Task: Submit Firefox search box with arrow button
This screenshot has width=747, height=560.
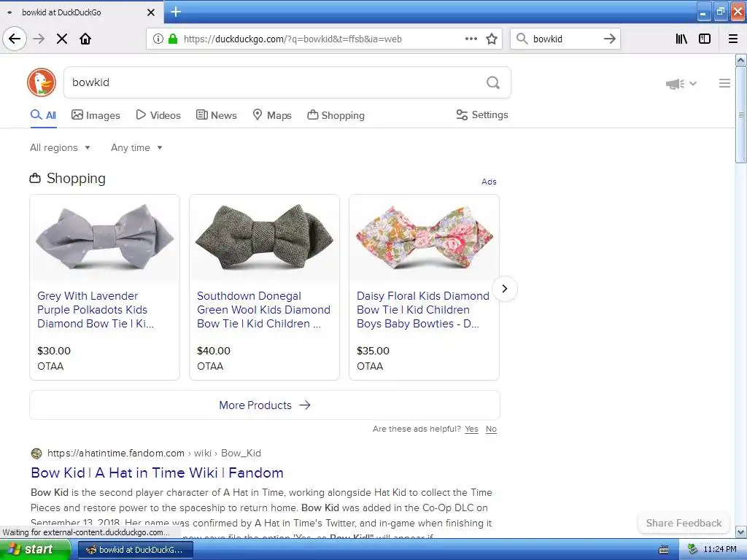Action: [609, 39]
